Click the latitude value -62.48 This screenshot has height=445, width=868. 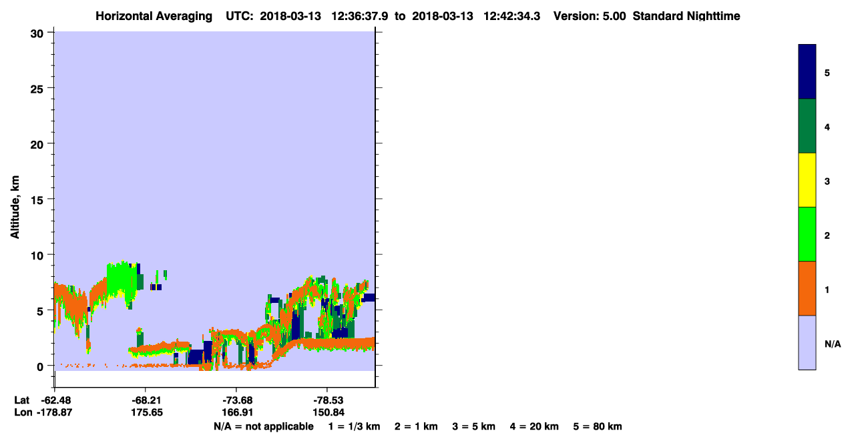pyautogui.click(x=55, y=400)
